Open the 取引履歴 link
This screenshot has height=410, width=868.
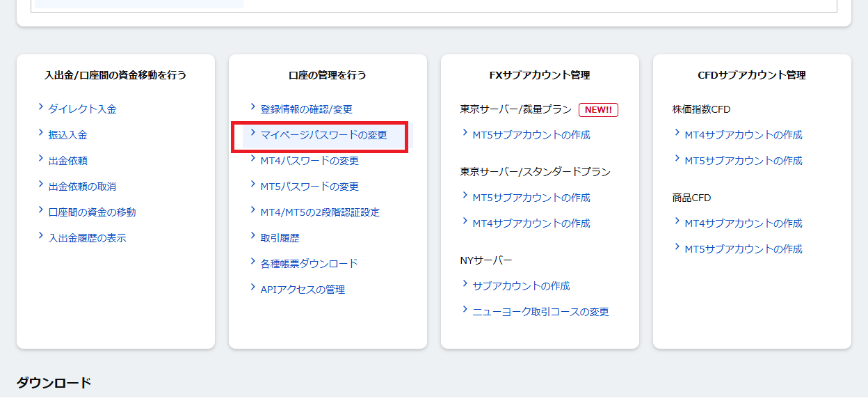click(x=280, y=238)
